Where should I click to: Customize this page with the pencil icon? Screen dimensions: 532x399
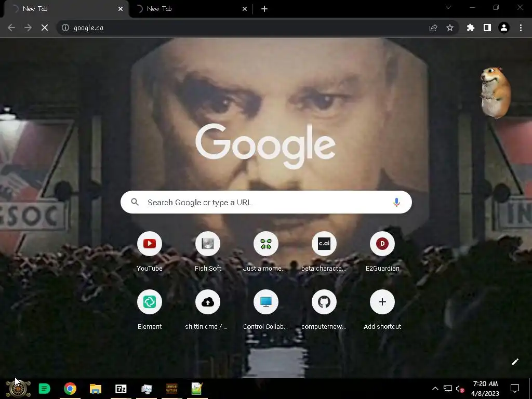[515, 362]
